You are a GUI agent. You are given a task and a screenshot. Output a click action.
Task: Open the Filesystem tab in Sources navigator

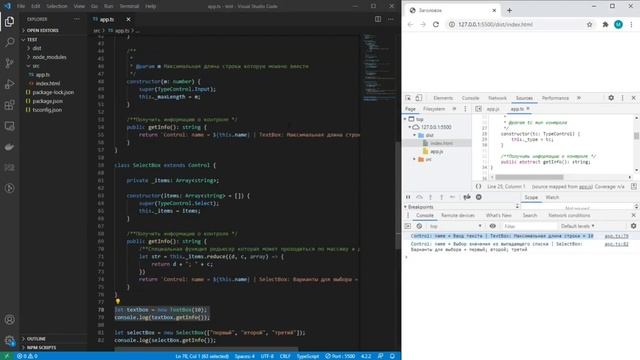[433, 109]
